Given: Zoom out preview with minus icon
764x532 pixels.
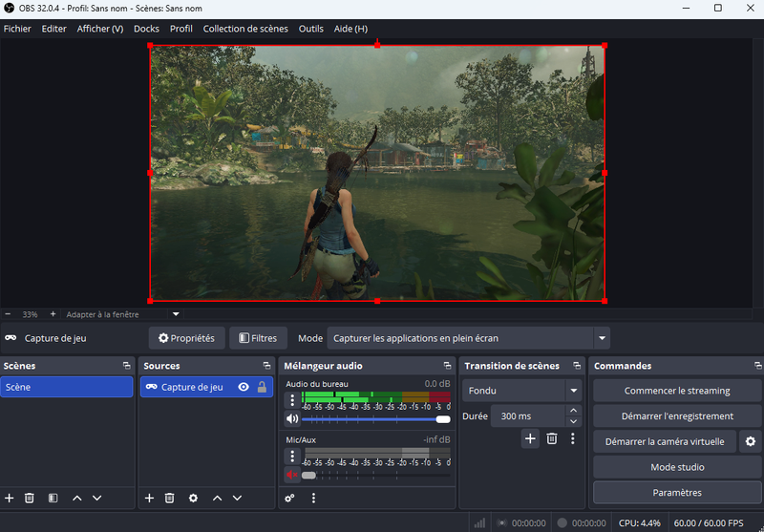Looking at the screenshot, I should coord(8,314).
